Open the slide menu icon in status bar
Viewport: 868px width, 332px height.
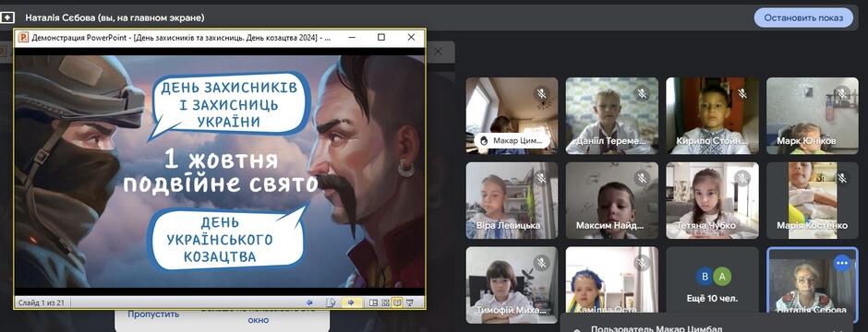331,302
